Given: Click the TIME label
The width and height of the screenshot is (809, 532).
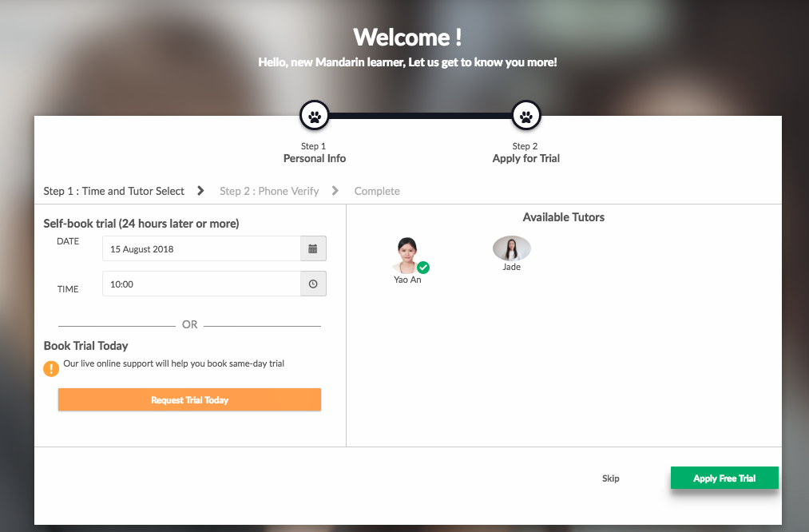Looking at the screenshot, I should (x=68, y=289).
